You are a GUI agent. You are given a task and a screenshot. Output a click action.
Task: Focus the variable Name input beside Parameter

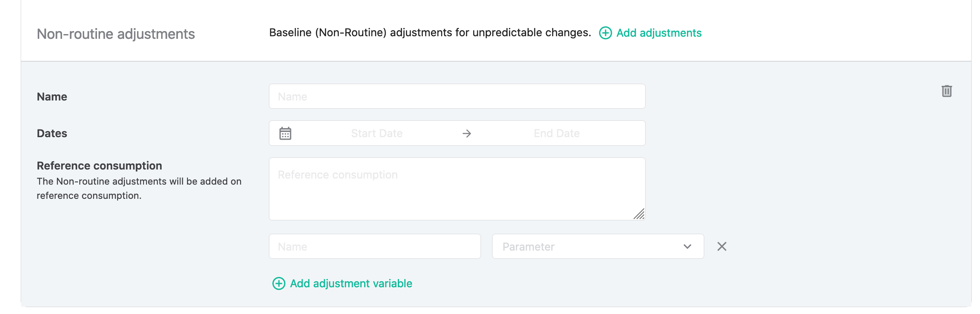point(375,246)
